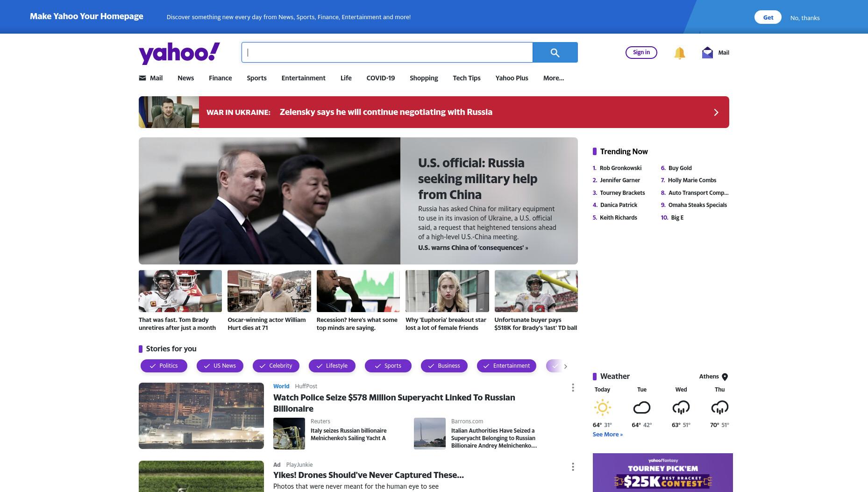Viewport: 868px width, 492px height.
Task: Go to the Sports nav item
Action: pos(256,78)
